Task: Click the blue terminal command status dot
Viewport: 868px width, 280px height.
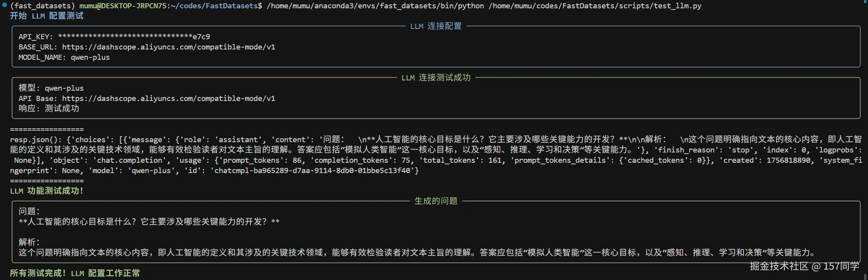Action: 4,5
